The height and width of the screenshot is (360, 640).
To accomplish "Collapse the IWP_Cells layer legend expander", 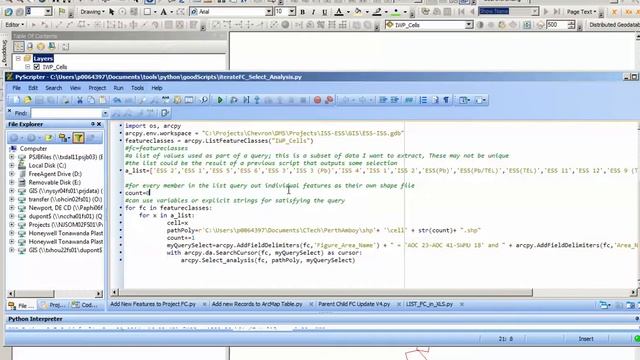I will click(27, 67).
